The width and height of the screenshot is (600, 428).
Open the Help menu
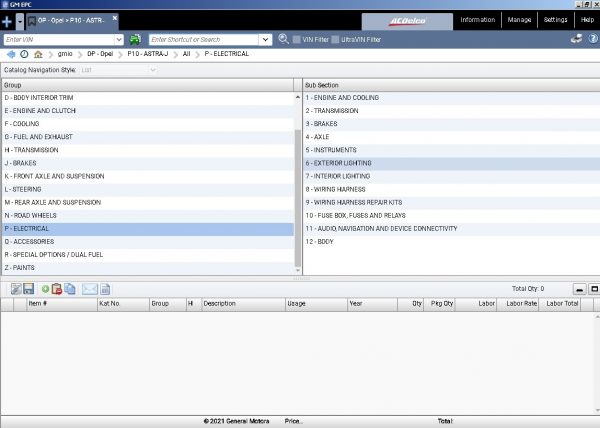[x=587, y=20]
